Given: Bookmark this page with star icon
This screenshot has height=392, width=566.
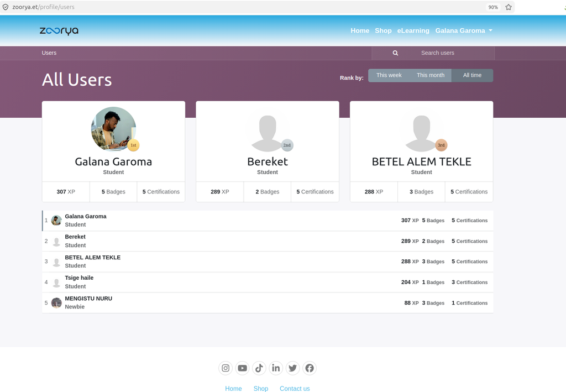Looking at the screenshot, I should 509,7.
